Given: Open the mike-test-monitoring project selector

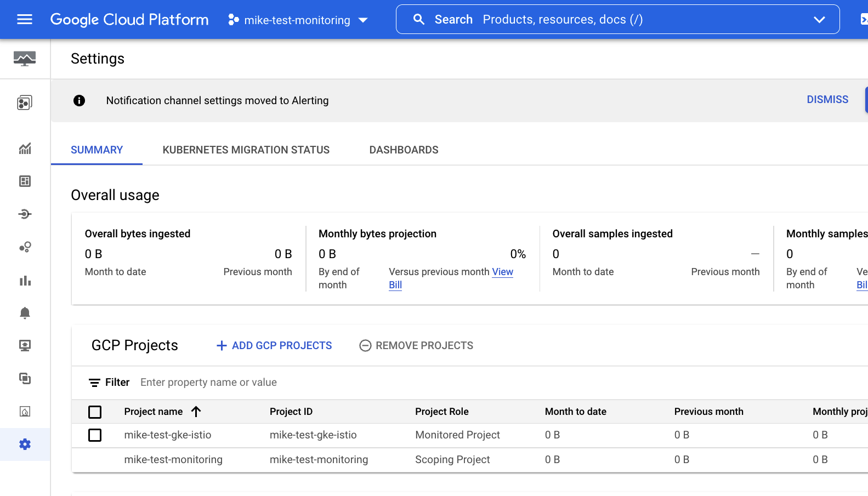Looking at the screenshot, I should point(298,20).
